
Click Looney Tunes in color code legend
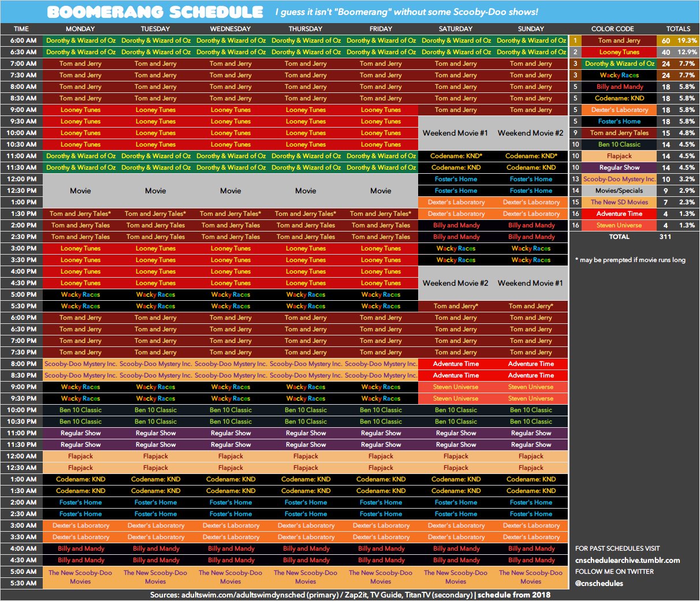(619, 52)
